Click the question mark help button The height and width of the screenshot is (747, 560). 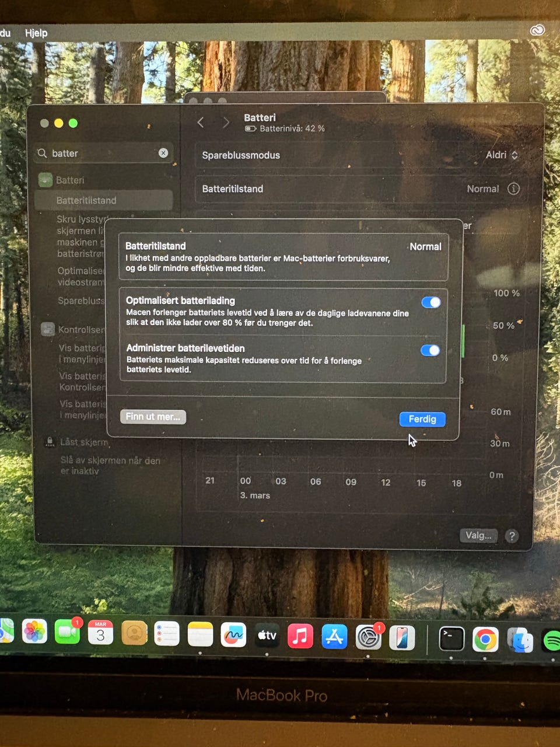pos(512,536)
